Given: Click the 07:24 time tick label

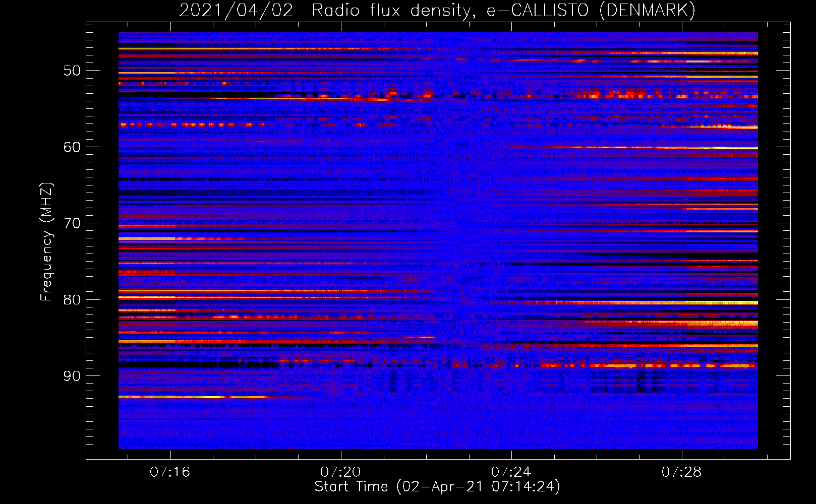Looking at the screenshot, I should (x=511, y=472).
